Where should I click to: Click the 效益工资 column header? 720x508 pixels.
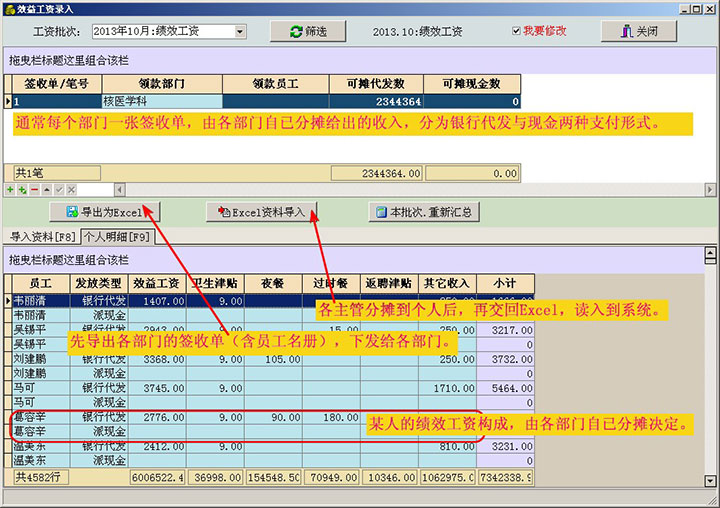(x=155, y=283)
